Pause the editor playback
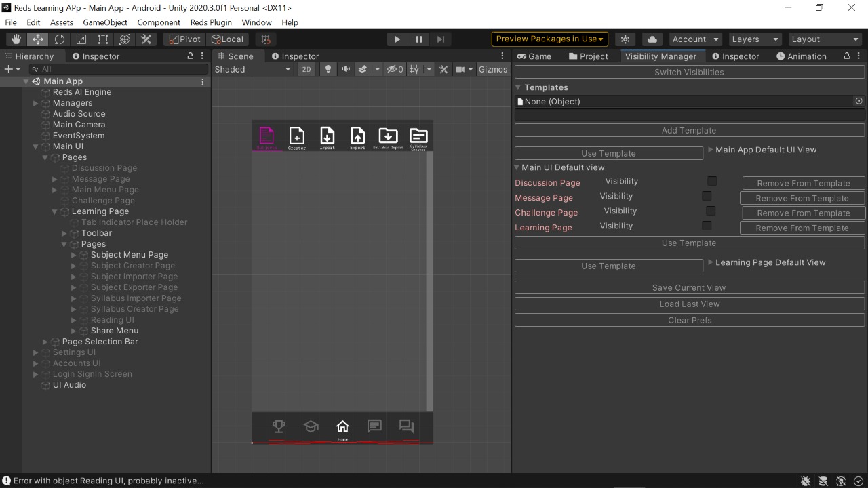 pyautogui.click(x=418, y=39)
